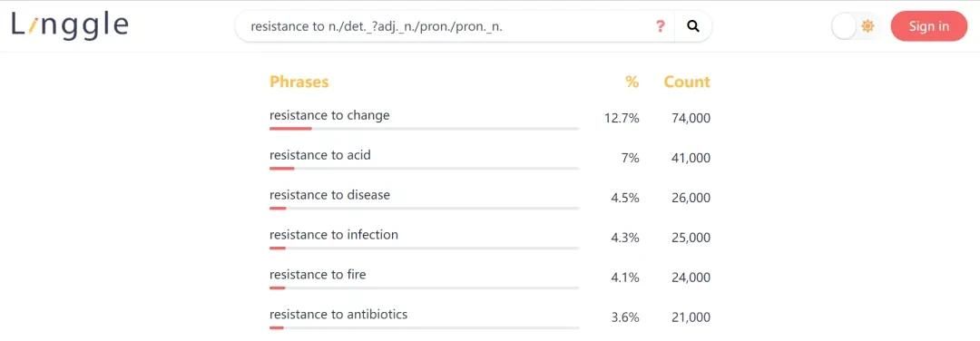The width and height of the screenshot is (980, 341).
Task: Click the Linggle logo
Action: [70, 25]
